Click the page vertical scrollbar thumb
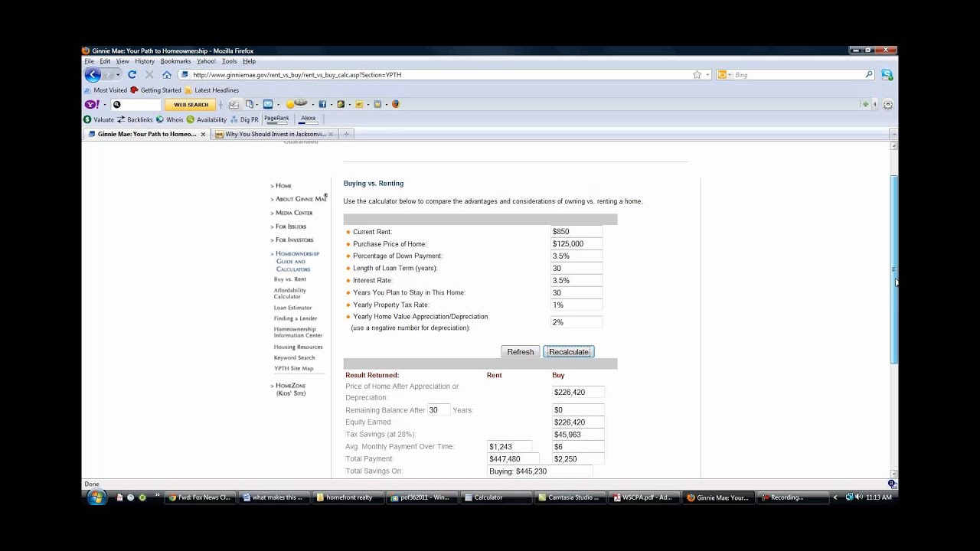The width and height of the screenshot is (980, 551). coord(894,269)
